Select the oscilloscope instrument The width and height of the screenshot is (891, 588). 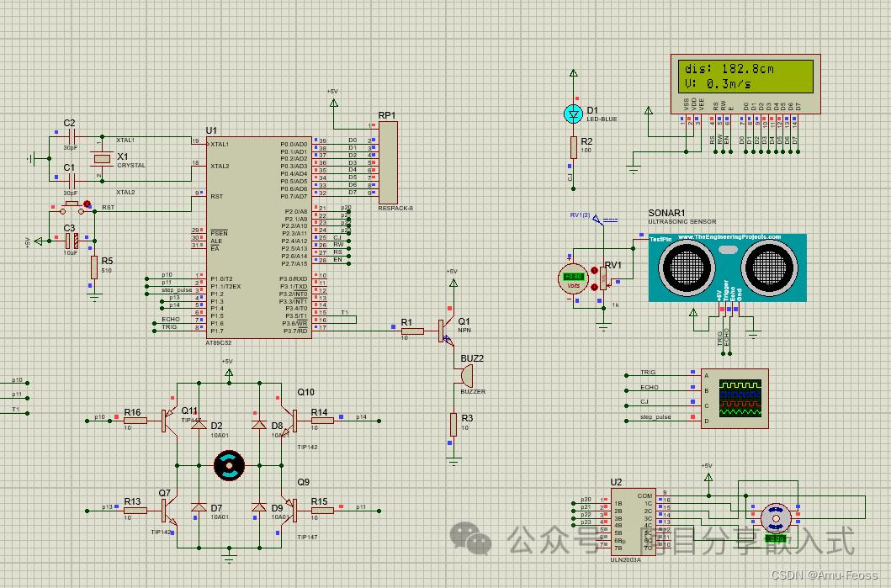735,398
